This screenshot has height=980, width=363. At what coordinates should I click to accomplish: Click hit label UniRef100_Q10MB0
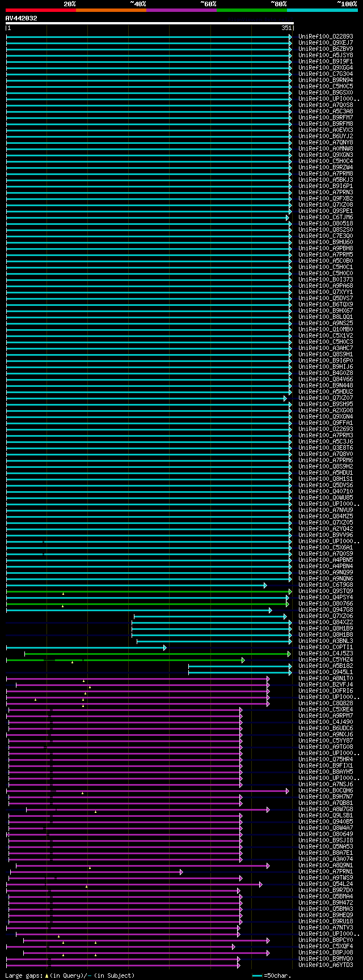click(326, 330)
